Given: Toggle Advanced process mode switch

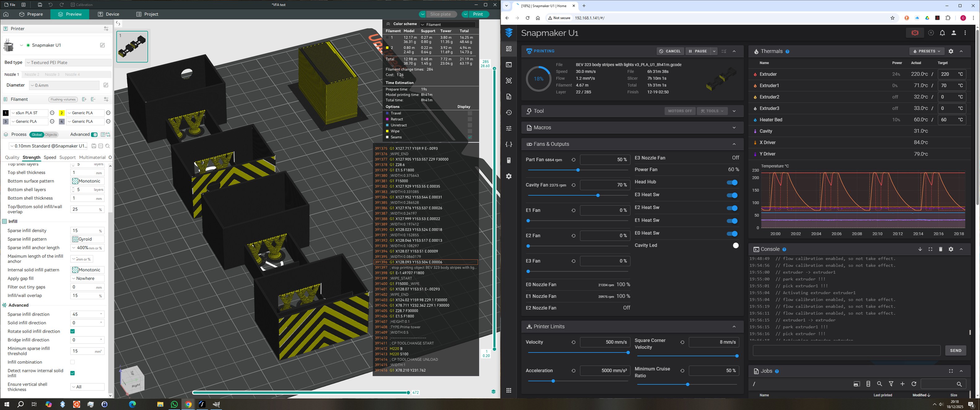Looking at the screenshot, I should [x=94, y=135].
